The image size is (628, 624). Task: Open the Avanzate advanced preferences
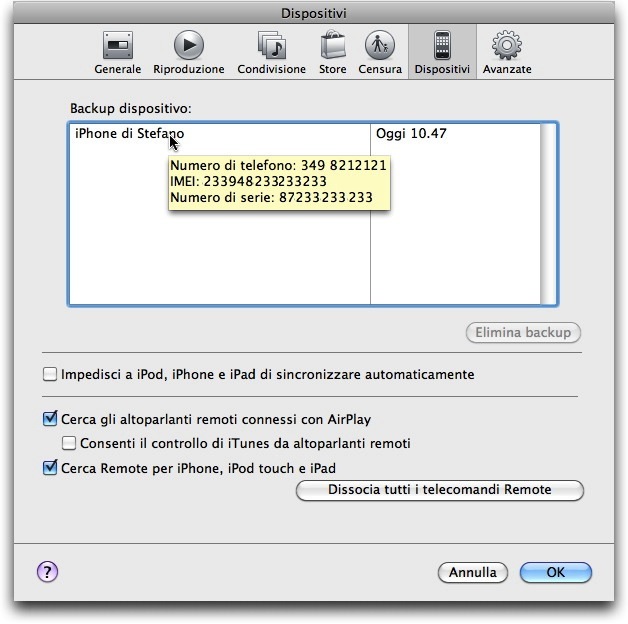(507, 52)
